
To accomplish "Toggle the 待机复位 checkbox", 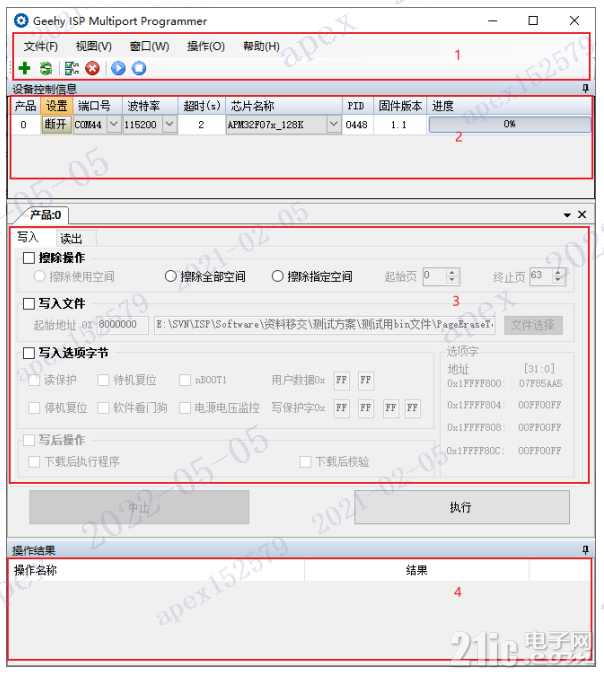I will click(x=103, y=380).
